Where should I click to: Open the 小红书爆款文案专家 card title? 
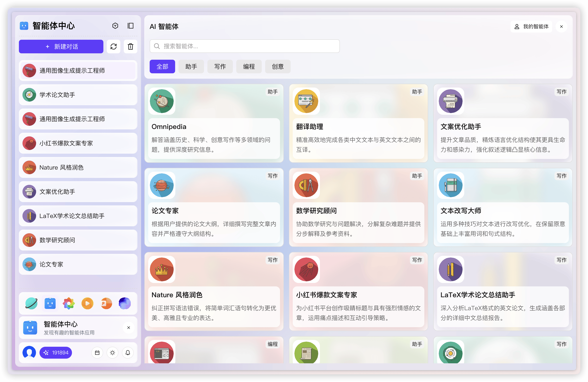[326, 295]
